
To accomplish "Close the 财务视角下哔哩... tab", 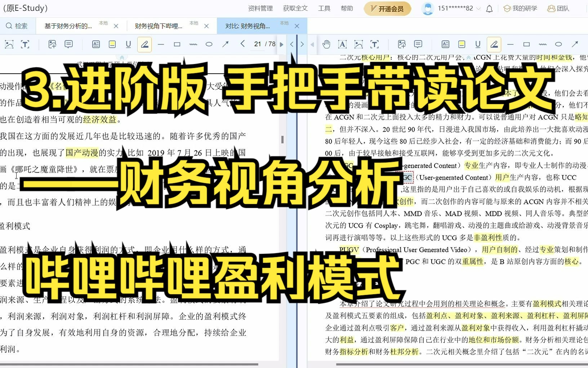I will (x=206, y=26).
